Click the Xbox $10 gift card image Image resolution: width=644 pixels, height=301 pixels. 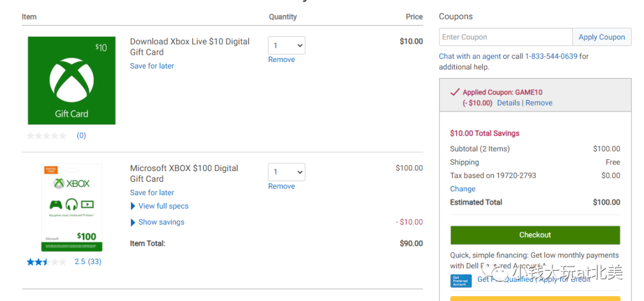[72, 80]
